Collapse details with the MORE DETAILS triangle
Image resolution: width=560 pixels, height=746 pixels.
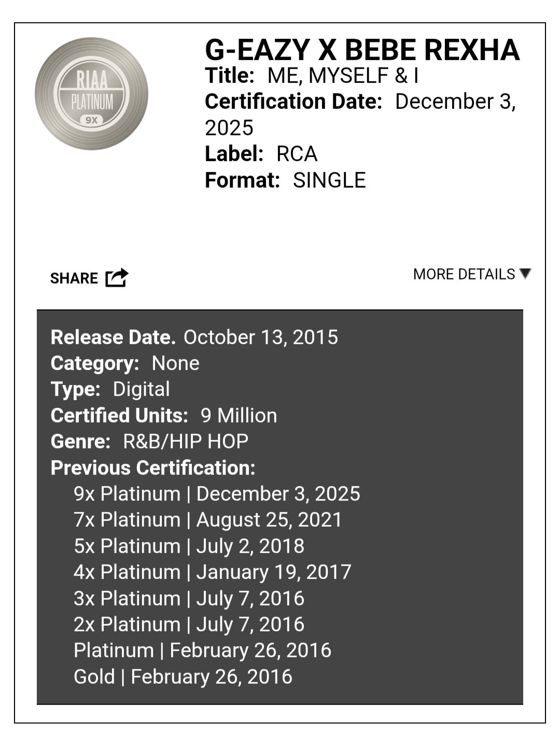coord(525,273)
